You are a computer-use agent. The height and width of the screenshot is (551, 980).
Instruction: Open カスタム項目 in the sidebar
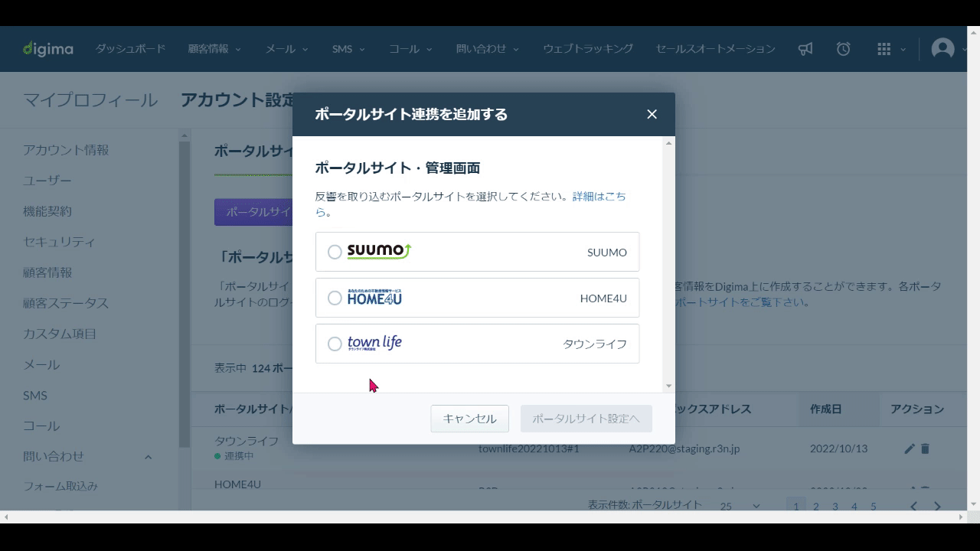[60, 334]
